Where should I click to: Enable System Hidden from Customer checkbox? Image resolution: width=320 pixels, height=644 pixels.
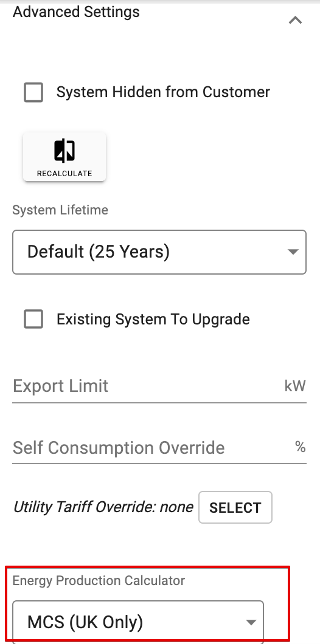coord(33,92)
